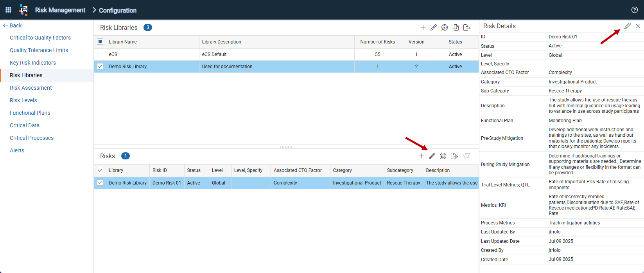Screen dimensions: 644x273
Task: Sort by Number of Risks column
Action: [378, 42]
